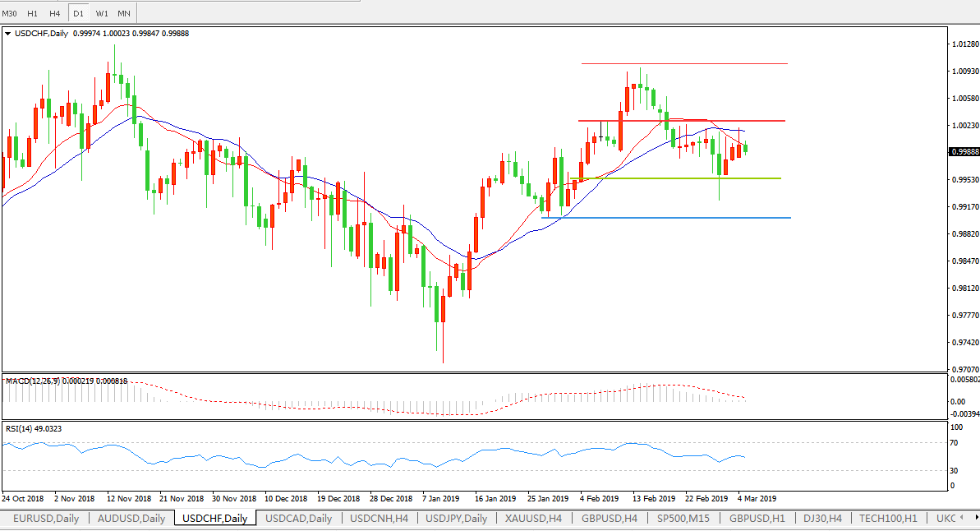Switch to AUDUSD,Daily chart tab

tap(131, 519)
